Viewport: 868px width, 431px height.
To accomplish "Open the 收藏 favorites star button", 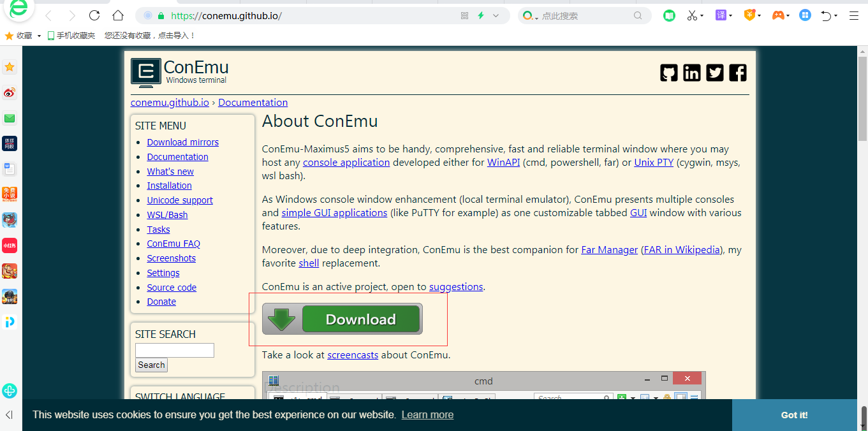I will (x=18, y=36).
